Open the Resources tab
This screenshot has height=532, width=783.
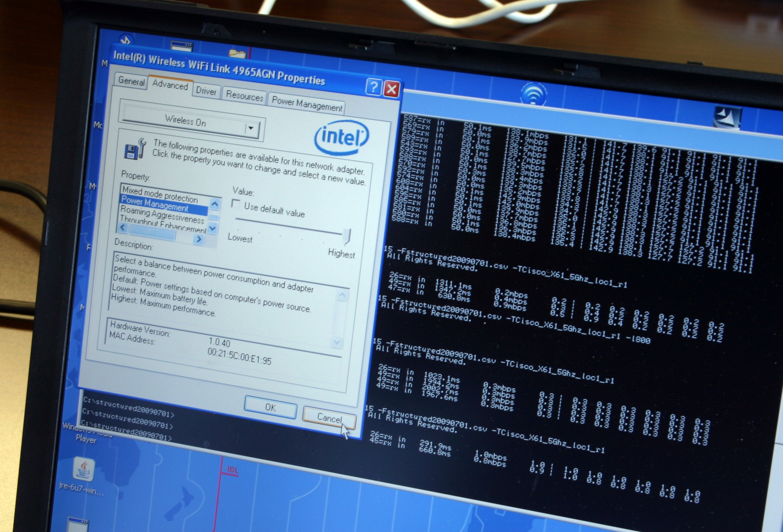click(245, 96)
